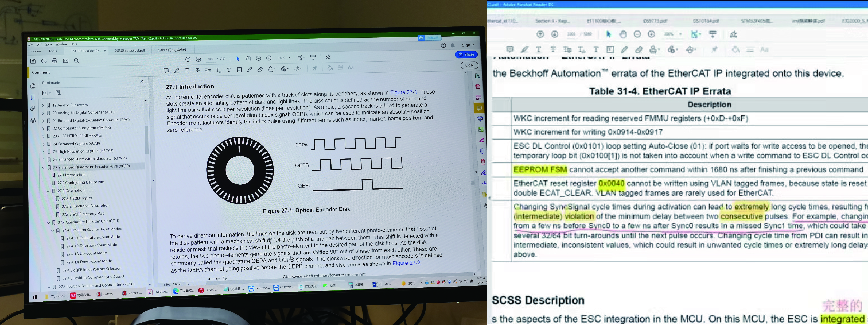Switch to the 28388datasheet.pdf tab

tap(130, 51)
